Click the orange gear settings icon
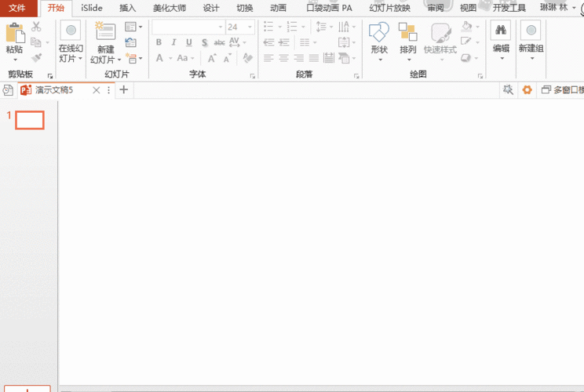 click(527, 90)
